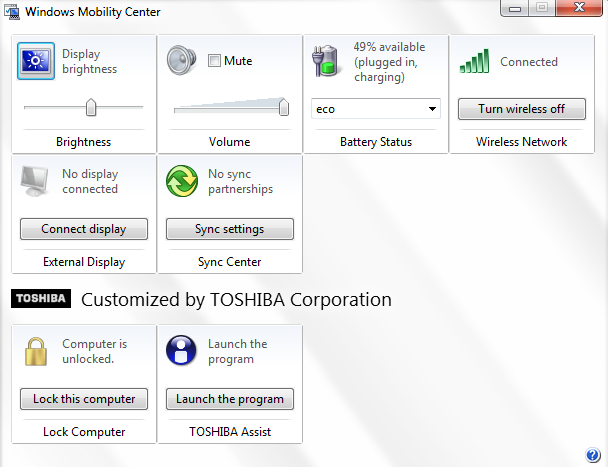Click the padlock Lock Computer icon
This screenshot has height=467, width=608.
click(x=36, y=351)
